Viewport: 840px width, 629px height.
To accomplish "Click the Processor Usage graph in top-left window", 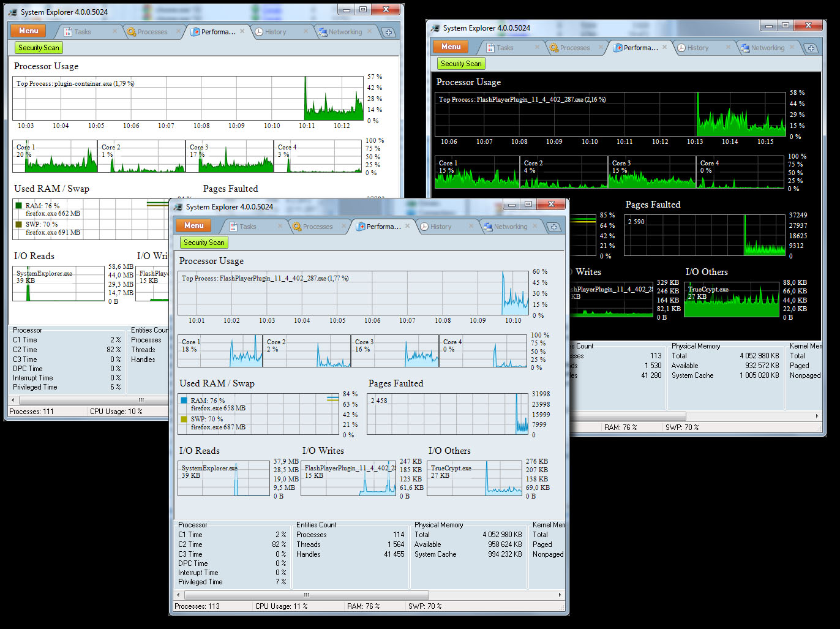I will 188,98.
